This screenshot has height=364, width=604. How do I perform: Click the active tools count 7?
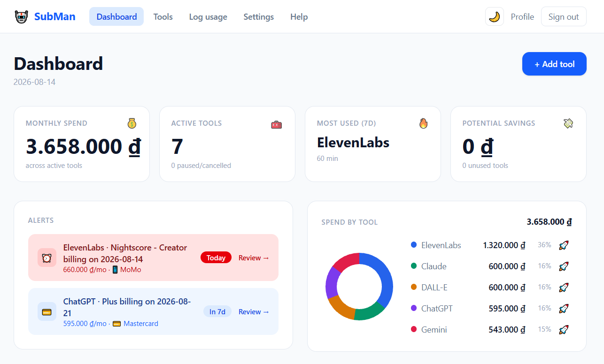pos(177,146)
